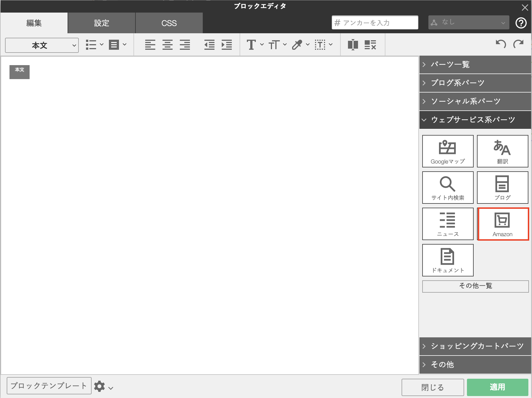Undo the last edit
532x398 pixels.
(x=501, y=44)
